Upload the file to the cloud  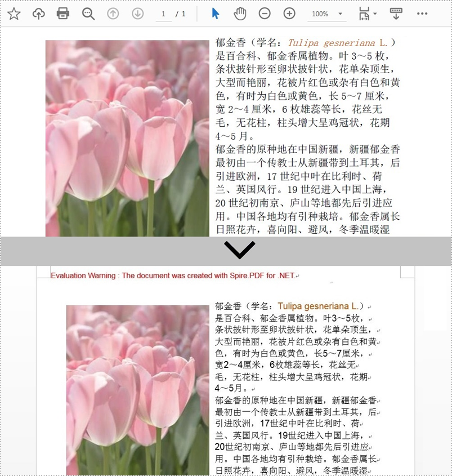(x=38, y=14)
